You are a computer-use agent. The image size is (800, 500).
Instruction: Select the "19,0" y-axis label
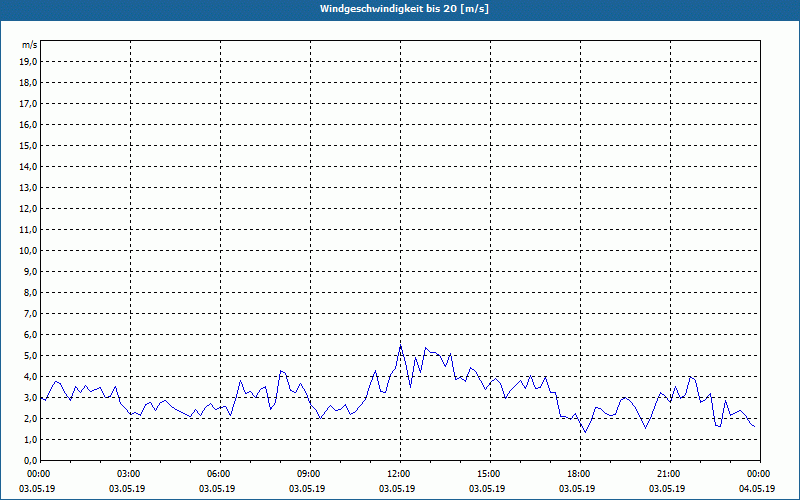pos(28,62)
